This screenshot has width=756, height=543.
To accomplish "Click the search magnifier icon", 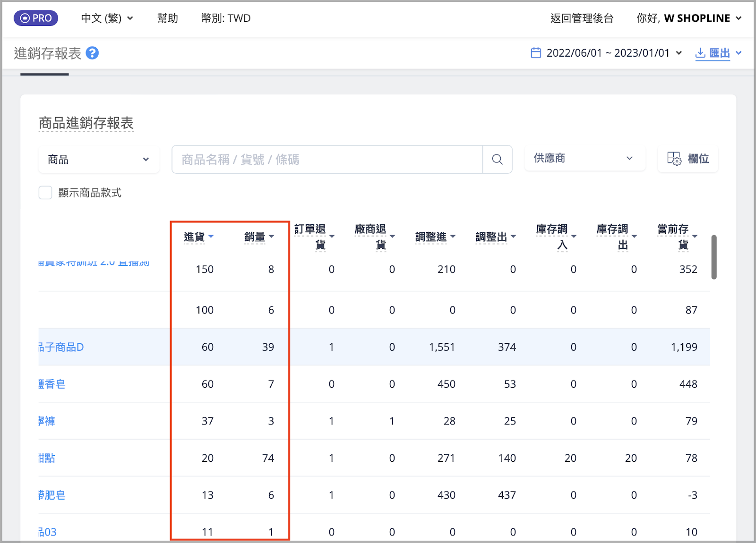I will (497, 160).
